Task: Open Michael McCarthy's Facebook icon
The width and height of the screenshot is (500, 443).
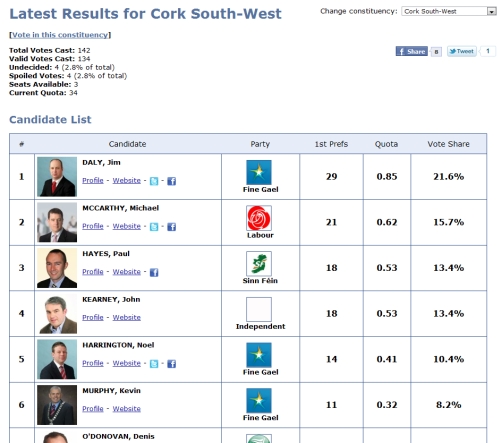Action: [171, 227]
